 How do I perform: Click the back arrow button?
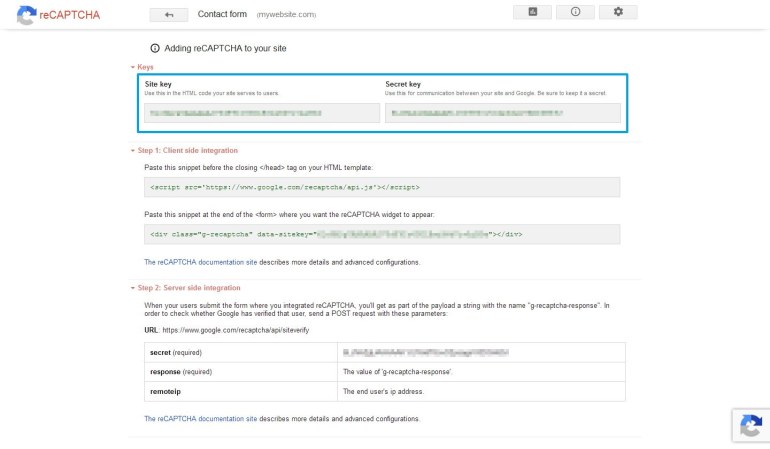point(169,15)
